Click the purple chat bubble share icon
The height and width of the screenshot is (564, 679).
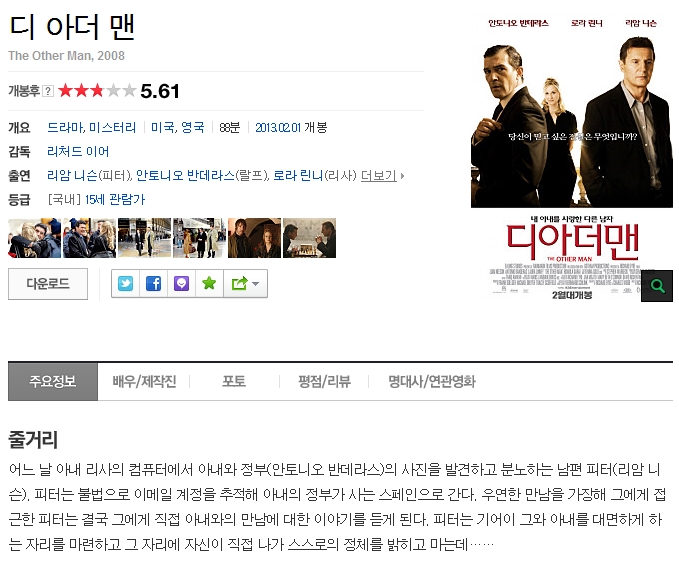click(181, 284)
